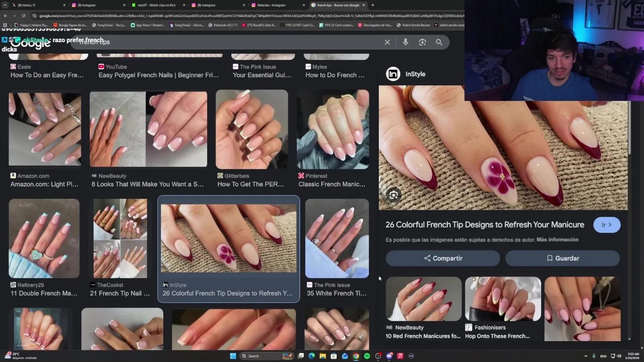Open File Explorer from the taskbar
The height and width of the screenshot is (362, 644).
323,356
